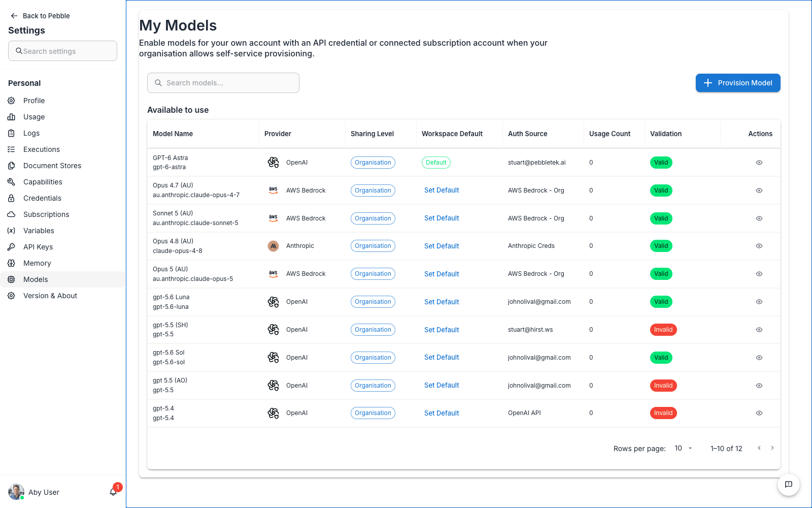Set gpt-5.4 as workspace default
This screenshot has height=508, width=812.
point(442,413)
